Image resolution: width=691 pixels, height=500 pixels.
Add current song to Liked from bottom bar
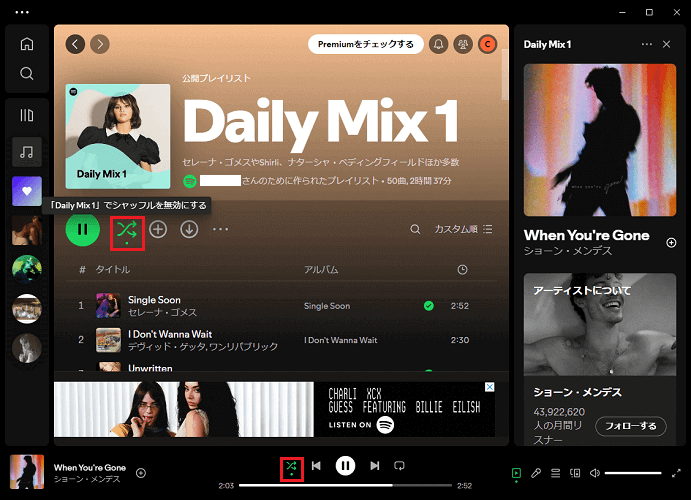(141, 473)
